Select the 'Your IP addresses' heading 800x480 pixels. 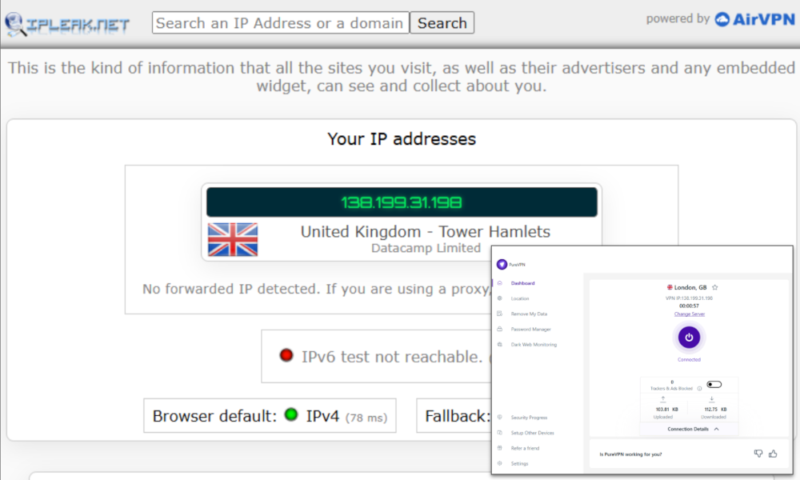(x=402, y=139)
